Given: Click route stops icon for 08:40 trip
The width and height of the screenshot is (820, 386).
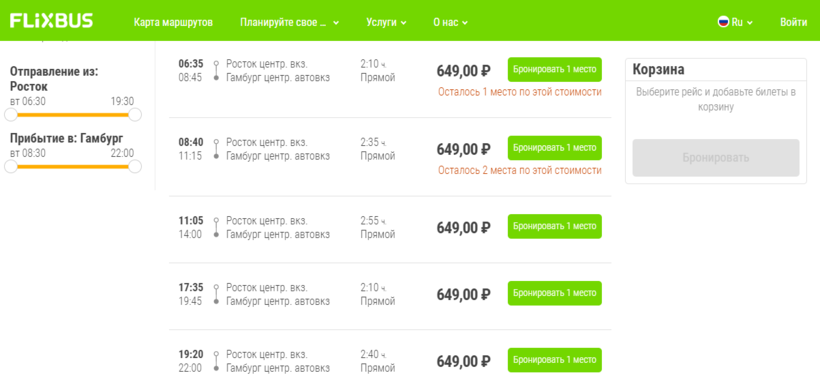Looking at the screenshot, I should [x=216, y=149].
